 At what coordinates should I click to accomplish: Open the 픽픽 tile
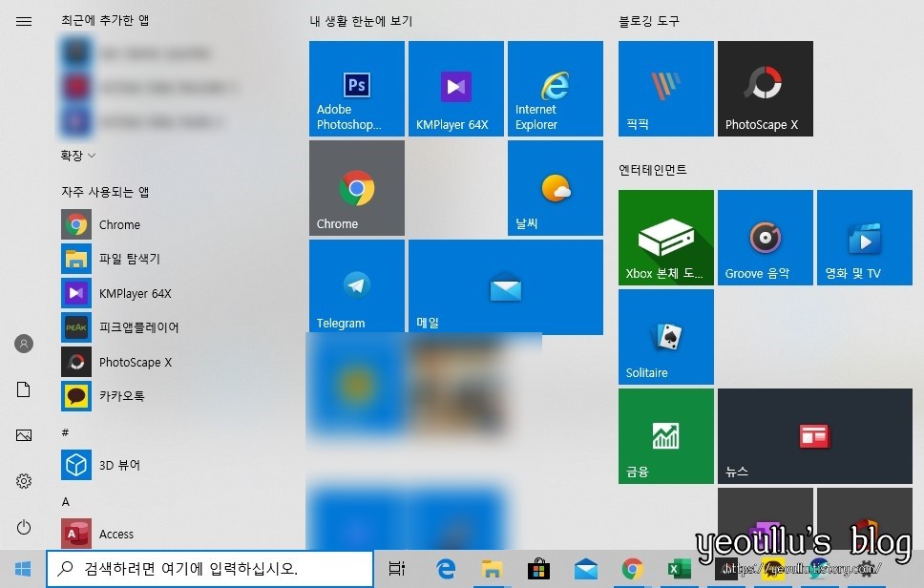pyautogui.click(x=666, y=89)
